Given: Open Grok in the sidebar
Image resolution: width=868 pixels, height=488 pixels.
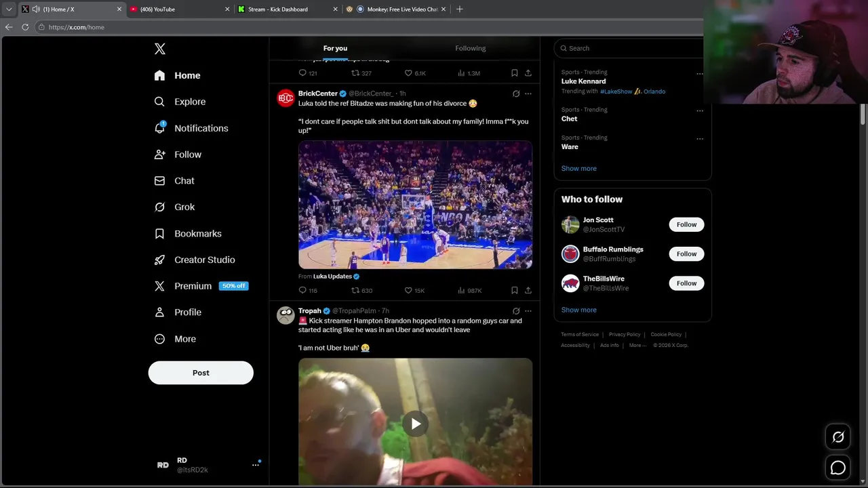Looking at the screenshot, I should [174, 207].
